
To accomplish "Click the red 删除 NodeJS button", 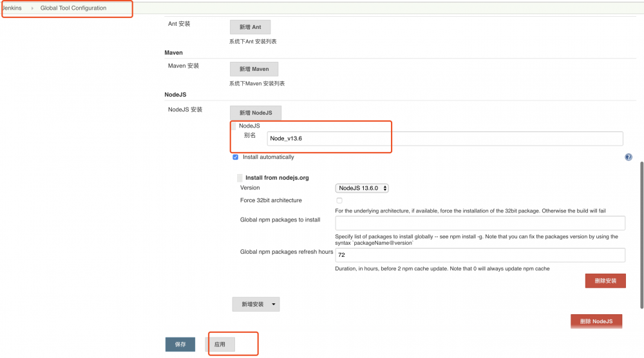I will [x=596, y=321].
